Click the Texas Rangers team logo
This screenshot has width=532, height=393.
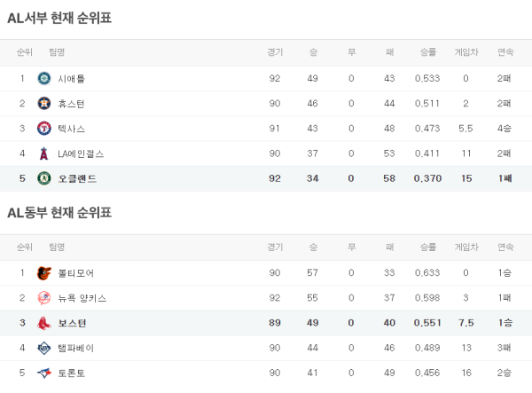click(x=44, y=129)
